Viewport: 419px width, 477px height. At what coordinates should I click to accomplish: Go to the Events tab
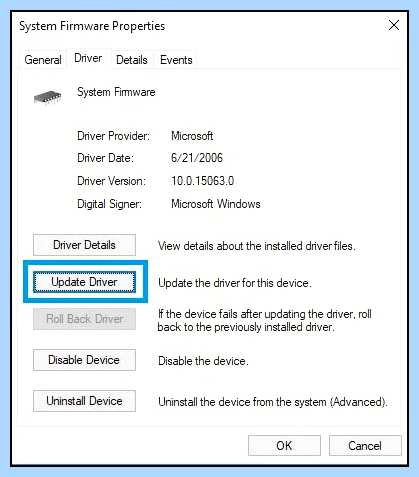176,60
